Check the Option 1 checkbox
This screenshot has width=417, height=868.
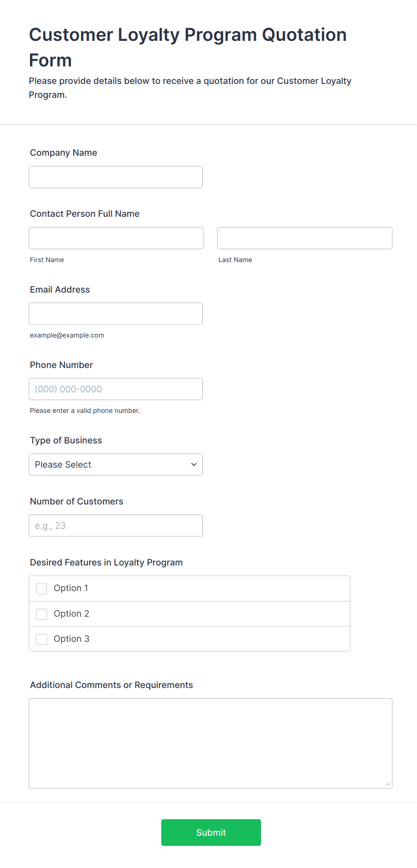42,589
